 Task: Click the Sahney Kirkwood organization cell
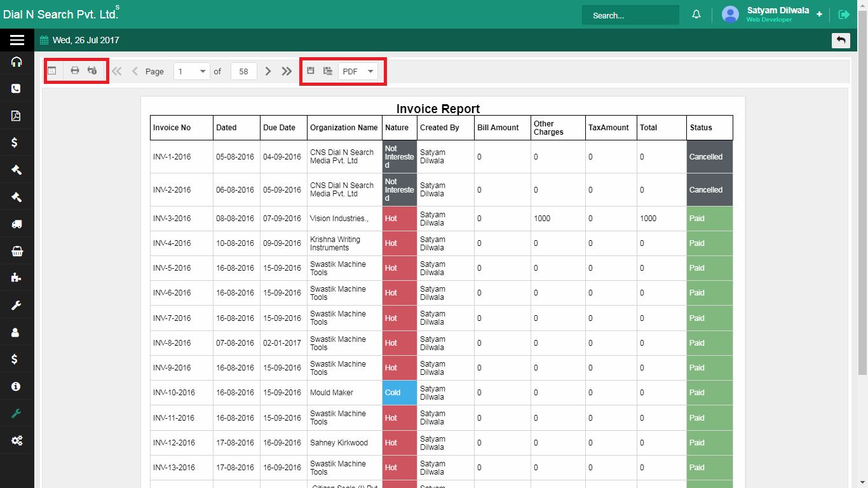[344, 443]
